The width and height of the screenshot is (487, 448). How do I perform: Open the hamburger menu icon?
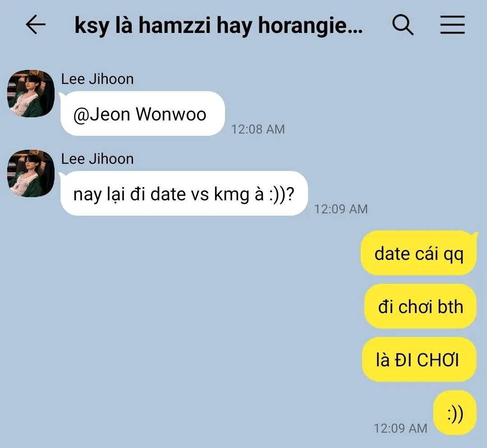coord(453,24)
